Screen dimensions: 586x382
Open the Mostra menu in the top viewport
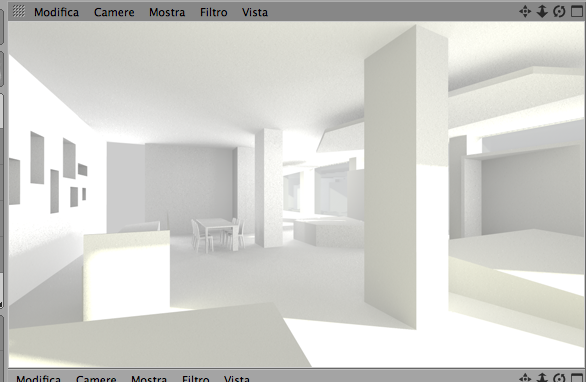tap(167, 12)
